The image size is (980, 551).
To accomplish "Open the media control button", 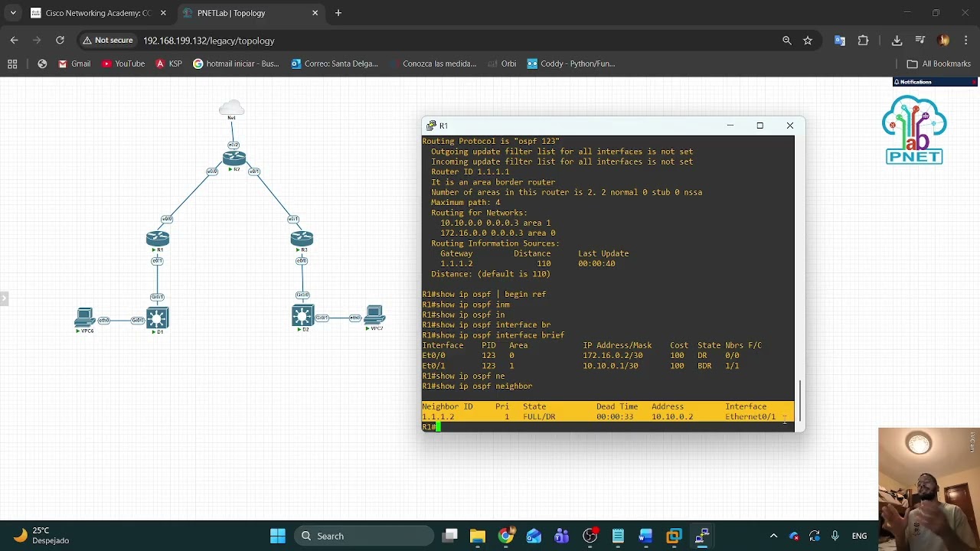I will pyautogui.click(x=920, y=41).
